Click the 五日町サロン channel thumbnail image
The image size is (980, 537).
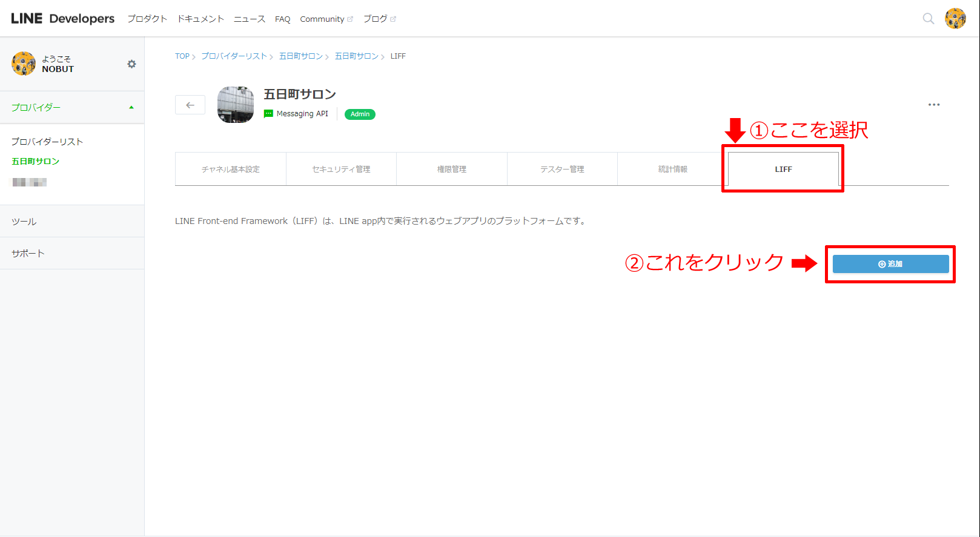(236, 105)
